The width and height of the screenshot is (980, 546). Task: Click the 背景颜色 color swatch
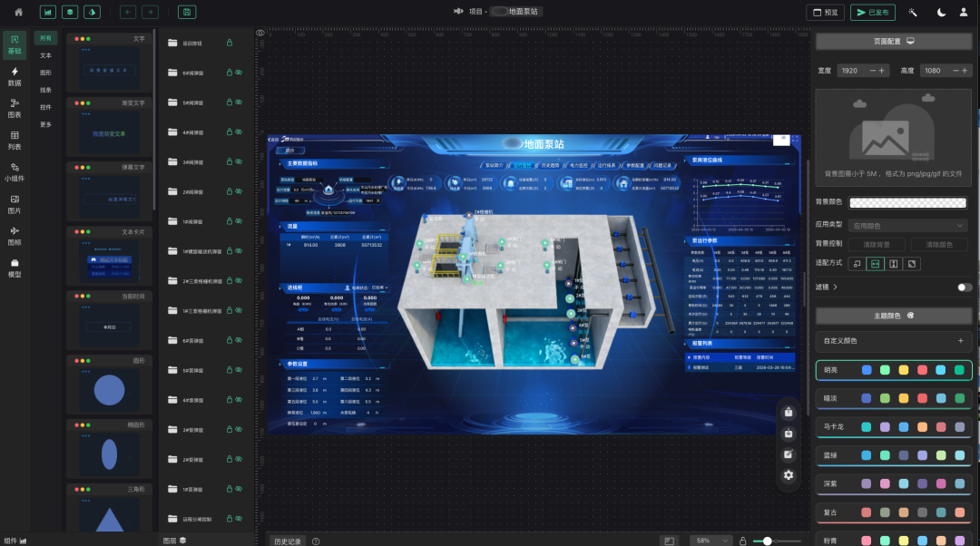(914, 203)
